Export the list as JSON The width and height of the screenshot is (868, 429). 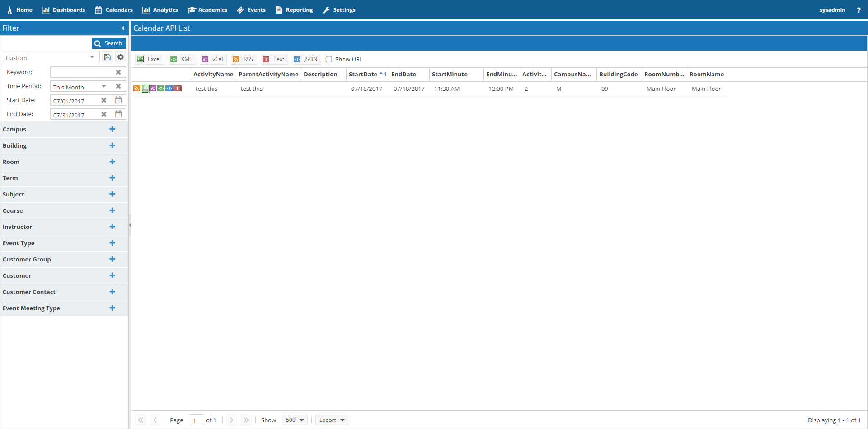point(306,59)
